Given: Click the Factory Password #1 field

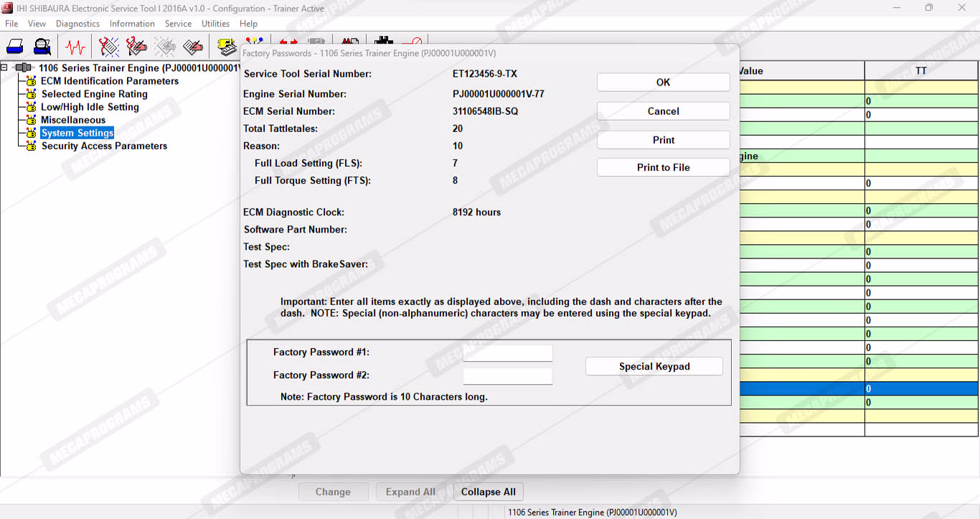Looking at the screenshot, I should point(507,352).
